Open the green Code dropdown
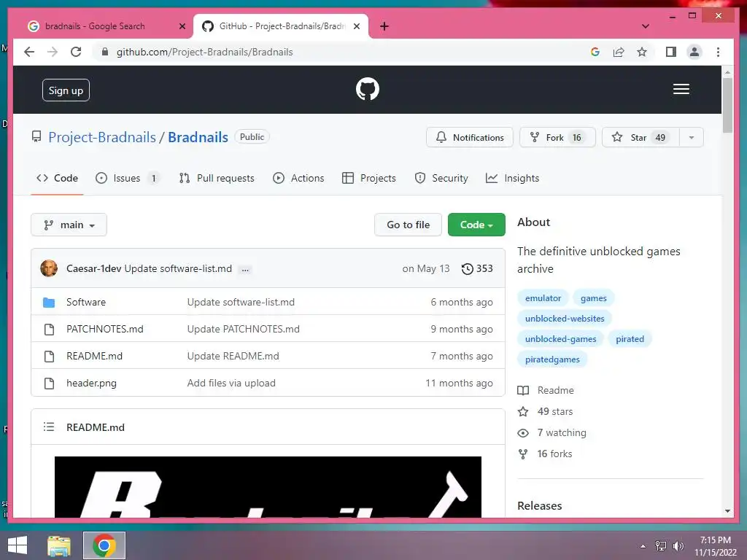The height and width of the screenshot is (560, 747). pos(476,225)
